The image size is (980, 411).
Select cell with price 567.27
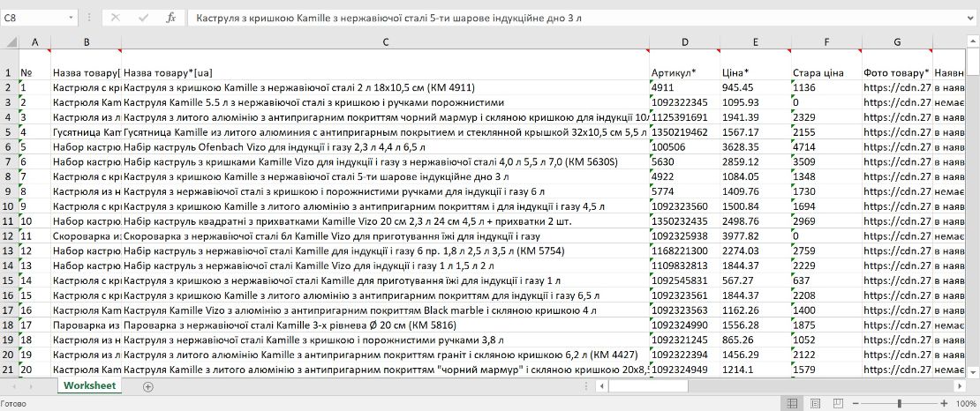point(756,280)
